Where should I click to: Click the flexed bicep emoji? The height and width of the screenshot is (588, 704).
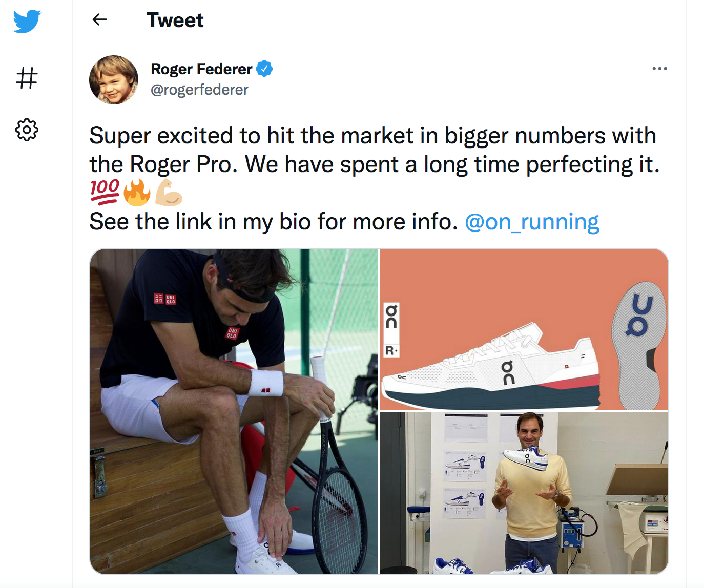[169, 192]
